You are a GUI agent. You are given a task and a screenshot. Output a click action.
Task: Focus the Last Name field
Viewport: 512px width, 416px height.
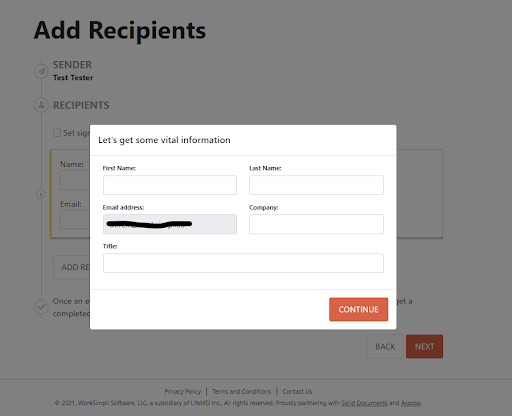[316, 185]
